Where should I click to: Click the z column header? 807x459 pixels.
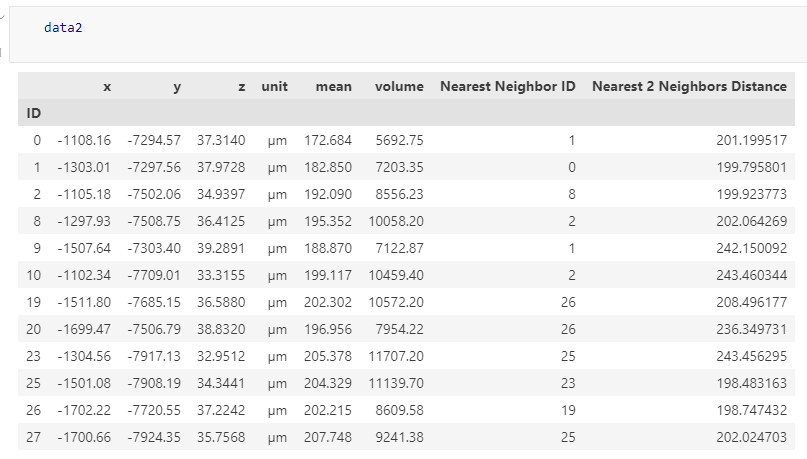242,86
